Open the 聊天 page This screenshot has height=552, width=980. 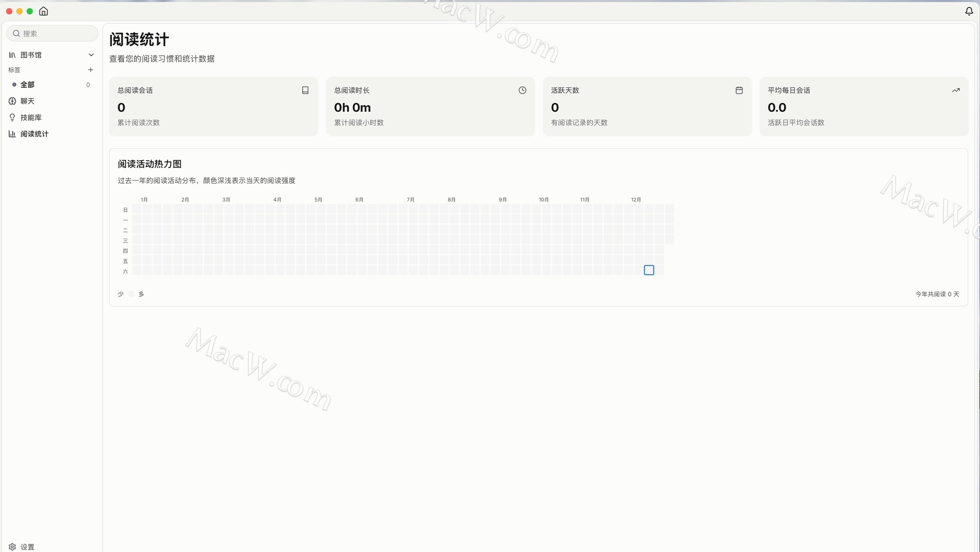28,101
